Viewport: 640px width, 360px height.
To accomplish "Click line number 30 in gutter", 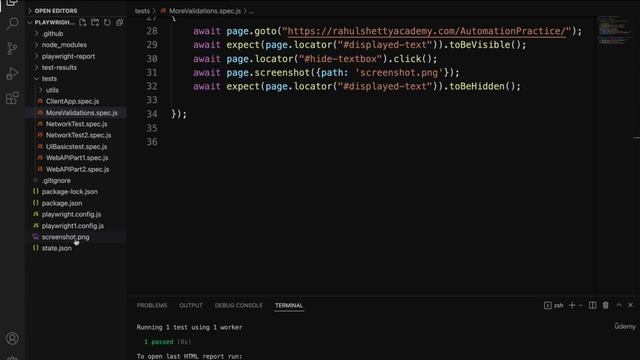I will click(x=152, y=59).
